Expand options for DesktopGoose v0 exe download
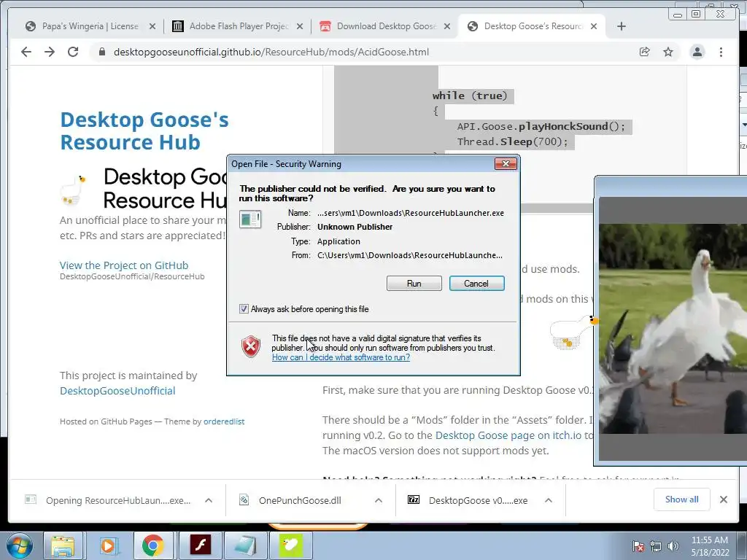 pos(549,500)
